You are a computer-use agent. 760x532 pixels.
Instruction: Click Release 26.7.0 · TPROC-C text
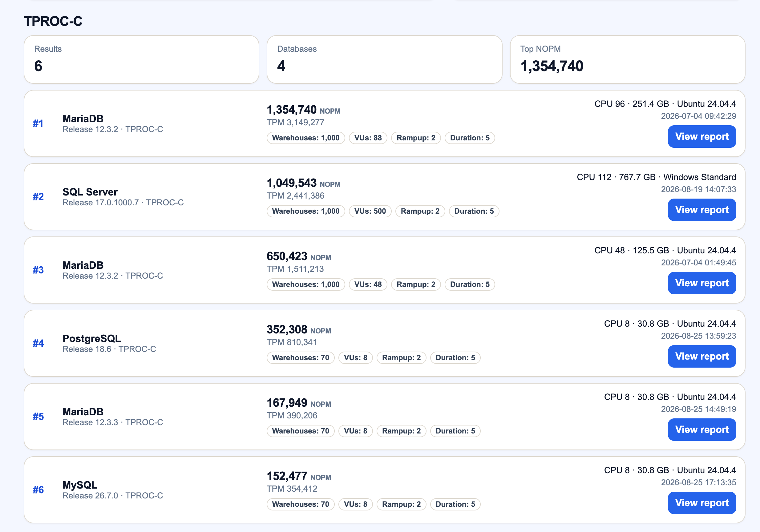click(x=113, y=496)
